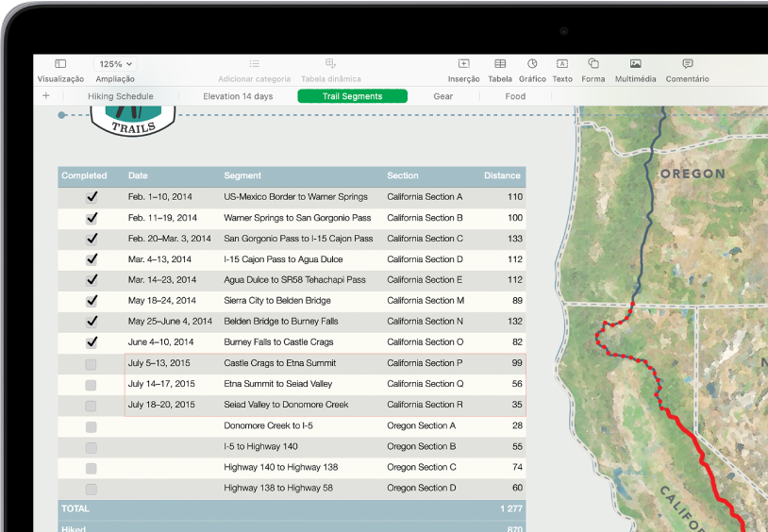768x532 pixels.
Task: Click the Distance column header
Action: 501,175
